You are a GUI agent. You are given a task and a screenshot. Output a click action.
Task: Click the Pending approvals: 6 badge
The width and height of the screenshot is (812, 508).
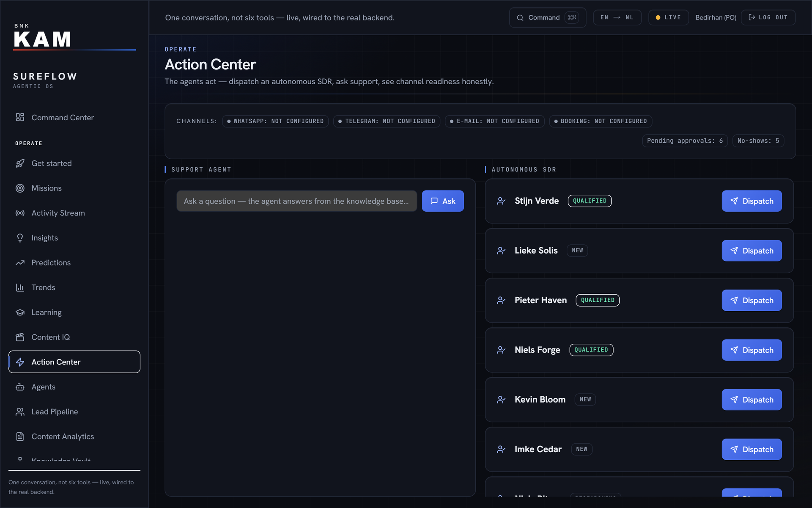[685, 141]
